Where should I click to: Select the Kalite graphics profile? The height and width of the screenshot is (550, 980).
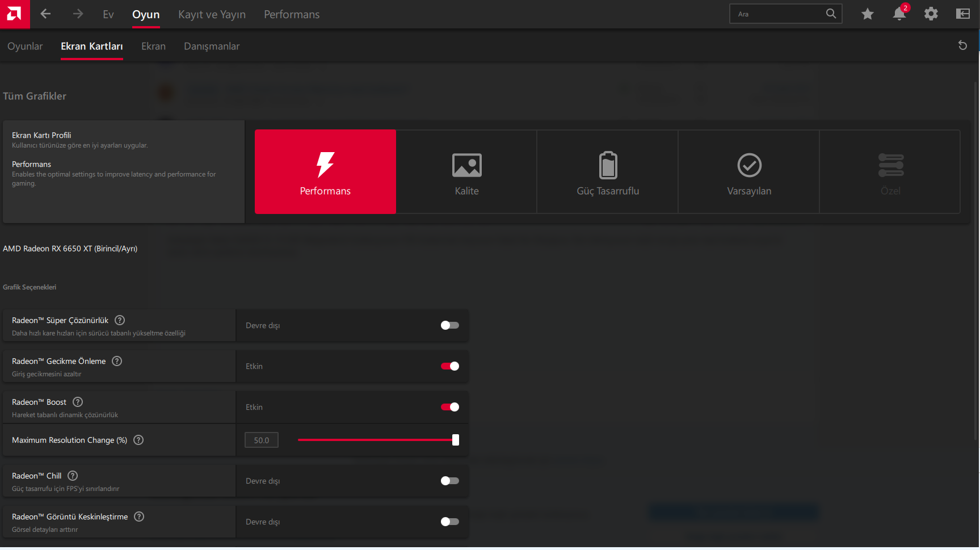point(466,171)
